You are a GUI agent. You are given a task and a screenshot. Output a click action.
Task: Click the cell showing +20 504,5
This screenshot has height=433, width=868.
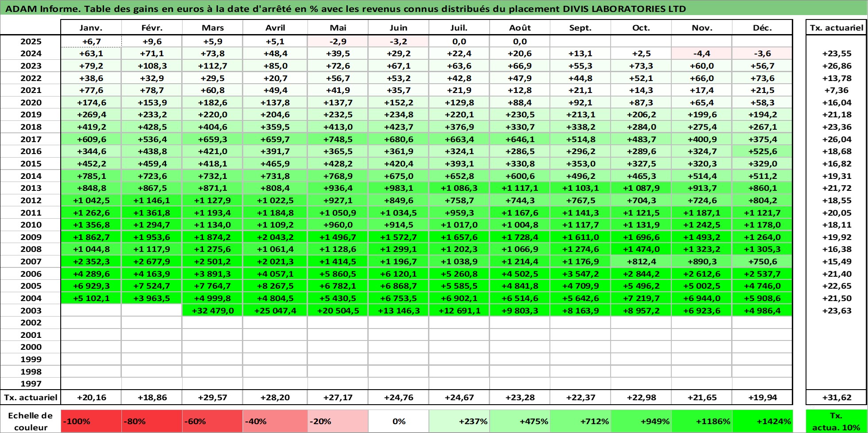pyautogui.click(x=338, y=310)
